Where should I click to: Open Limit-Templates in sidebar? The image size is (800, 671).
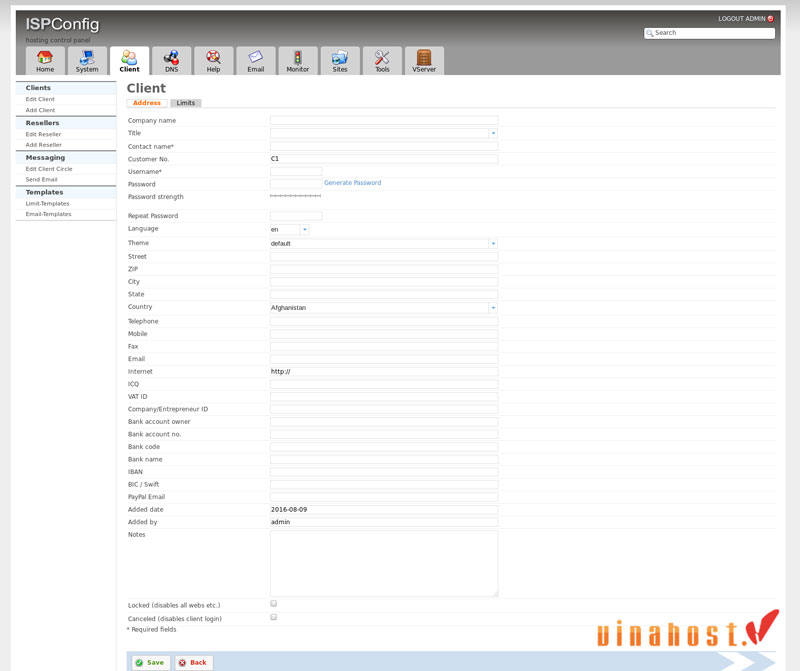[47, 204]
